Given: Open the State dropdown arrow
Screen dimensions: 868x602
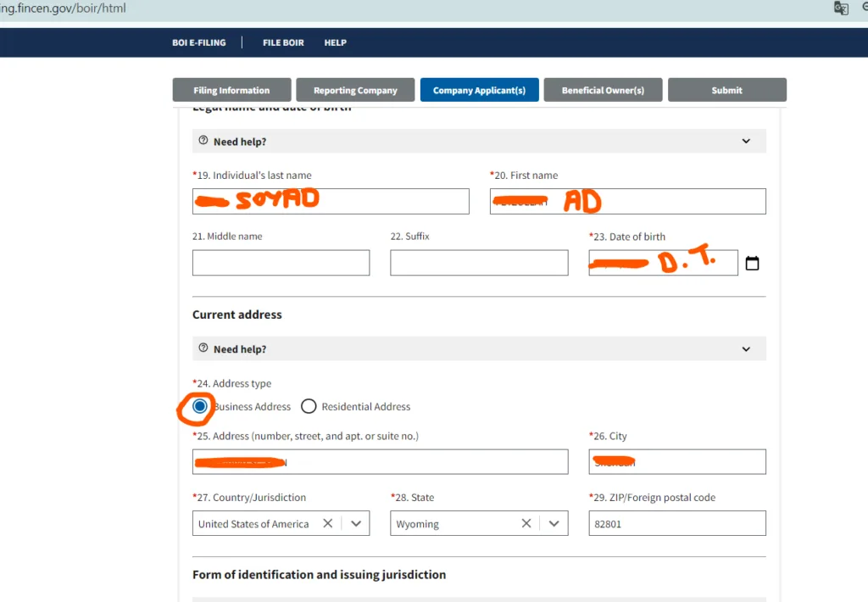Looking at the screenshot, I should (x=554, y=524).
